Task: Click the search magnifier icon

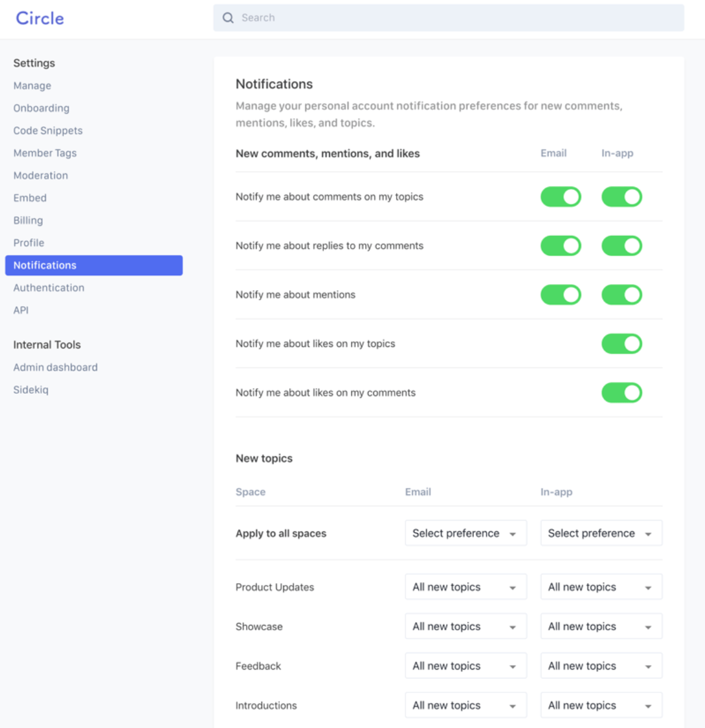Action: pyautogui.click(x=228, y=18)
